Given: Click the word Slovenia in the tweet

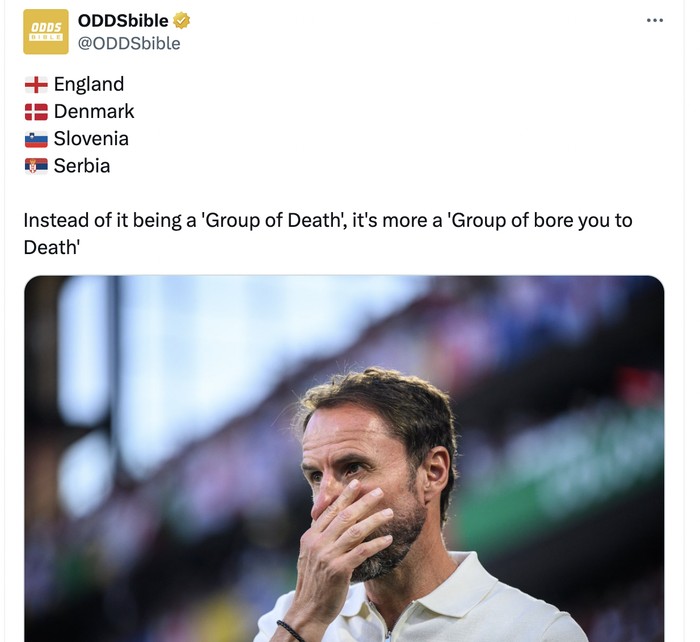Looking at the screenshot, I should 91,138.
